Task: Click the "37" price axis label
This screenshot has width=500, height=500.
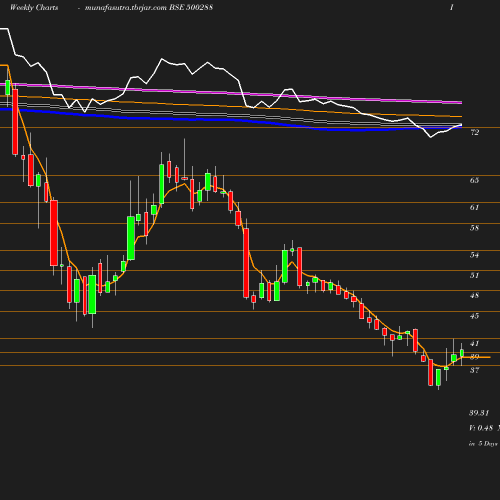Action: (x=475, y=370)
